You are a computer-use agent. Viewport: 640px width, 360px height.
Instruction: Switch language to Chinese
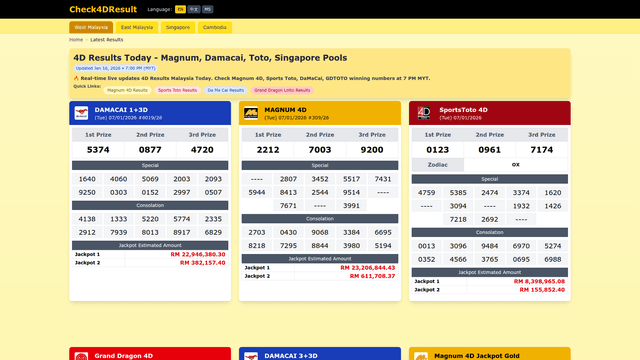(x=194, y=9)
